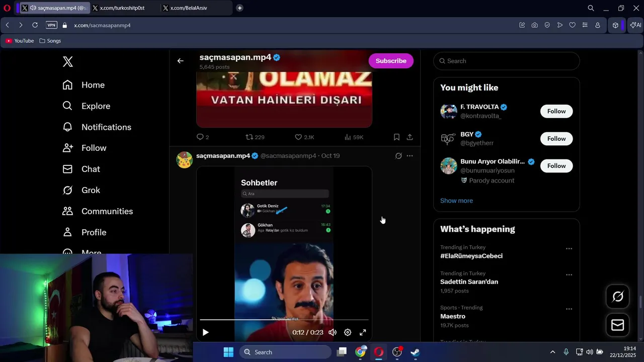Click Show more under You might like
This screenshot has height=362, width=644.
456,201
